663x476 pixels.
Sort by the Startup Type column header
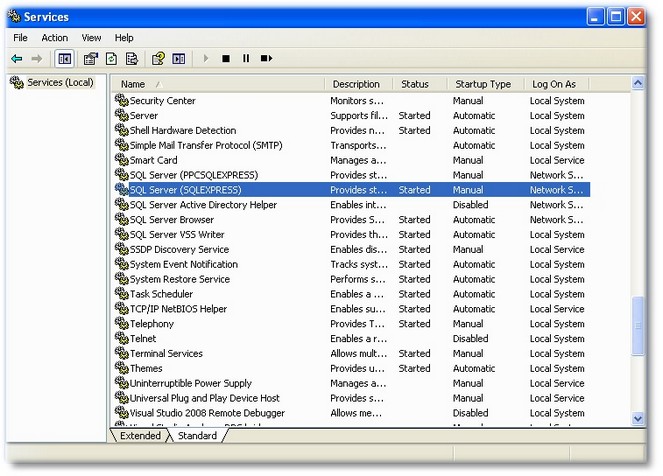click(486, 84)
